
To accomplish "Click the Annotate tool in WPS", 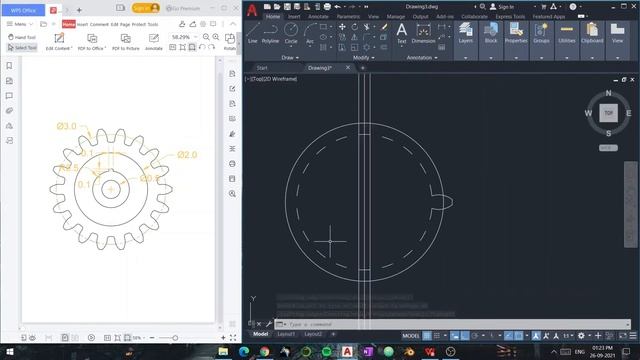I will (153, 42).
